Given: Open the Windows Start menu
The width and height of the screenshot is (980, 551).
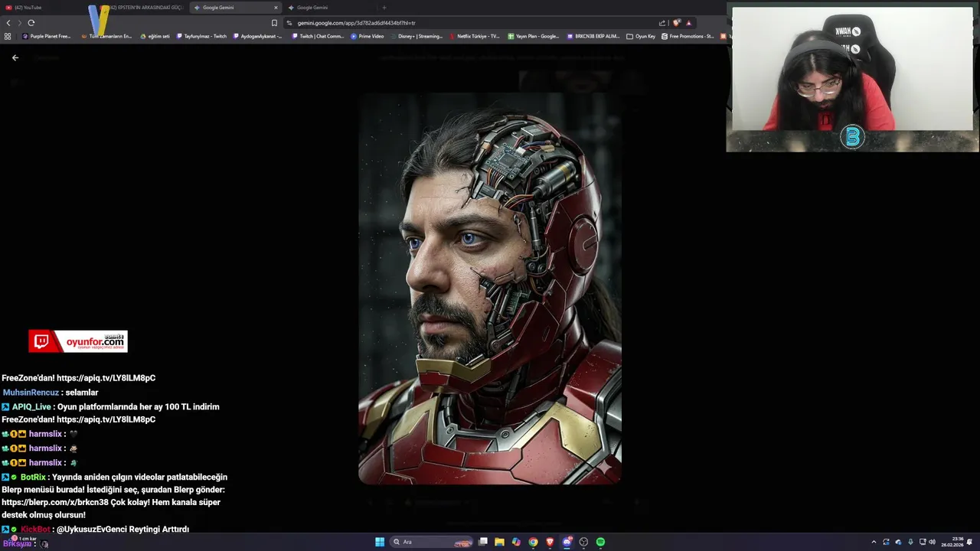Looking at the screenshot, I should 380,542.
